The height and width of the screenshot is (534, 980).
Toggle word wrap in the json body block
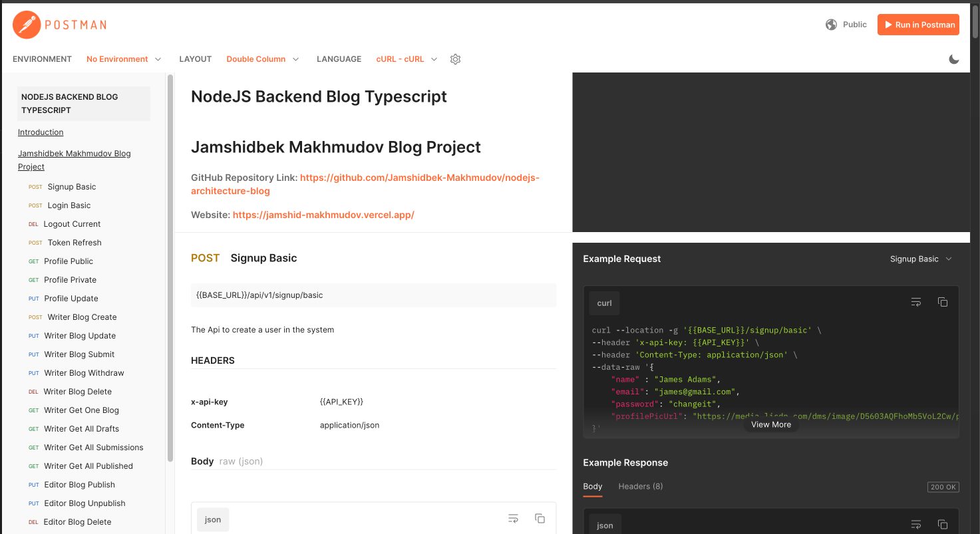(513, 518)
